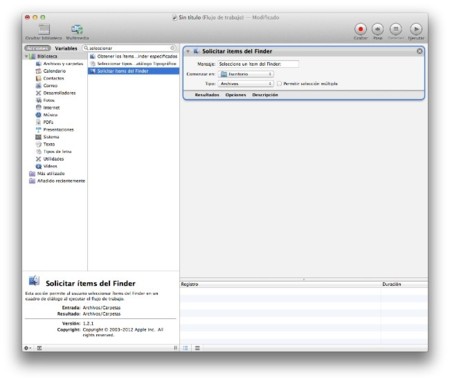Viewport: 450px width, 382px height.
Task: Click the Duración column header
Action: coord(404,284)
